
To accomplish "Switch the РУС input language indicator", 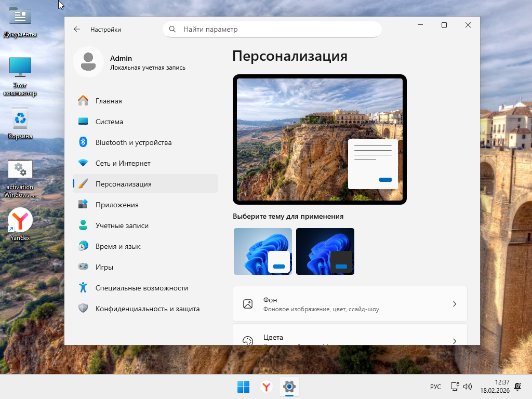I will pos(435,387).
